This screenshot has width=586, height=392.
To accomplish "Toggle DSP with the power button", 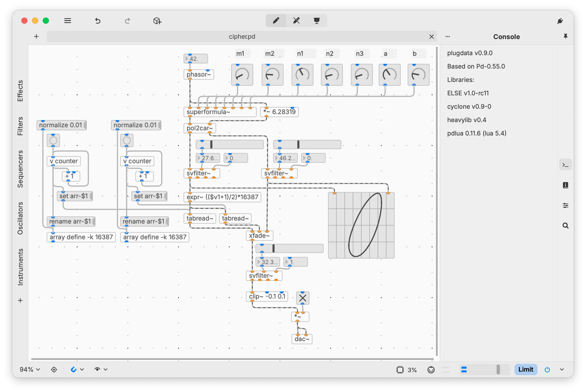I will click(x=547, y=370).
